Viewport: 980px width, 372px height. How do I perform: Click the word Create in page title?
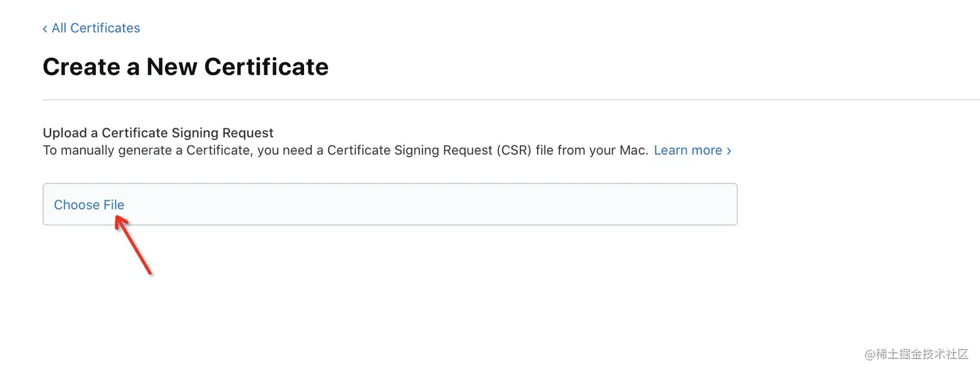point(81,67)
